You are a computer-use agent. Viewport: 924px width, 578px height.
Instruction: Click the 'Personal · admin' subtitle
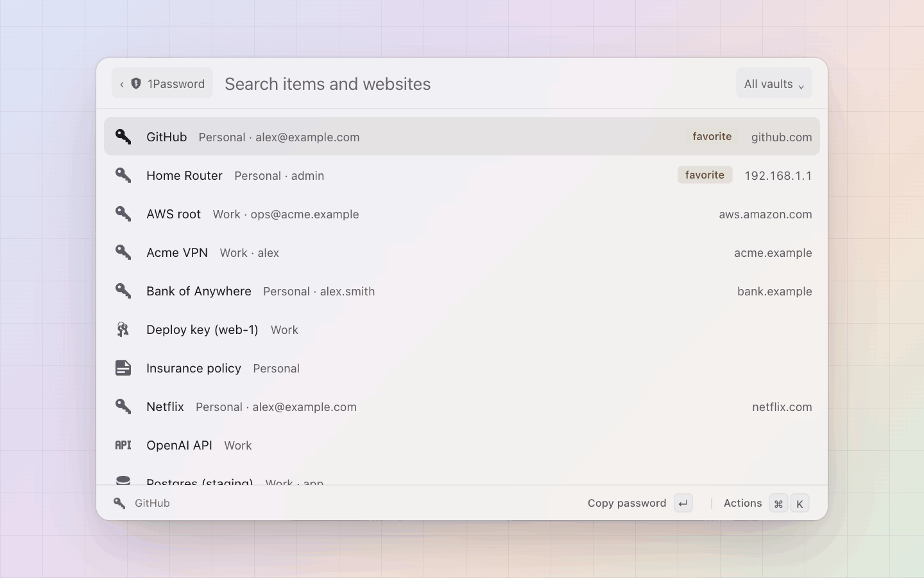(x=279, y=175)
